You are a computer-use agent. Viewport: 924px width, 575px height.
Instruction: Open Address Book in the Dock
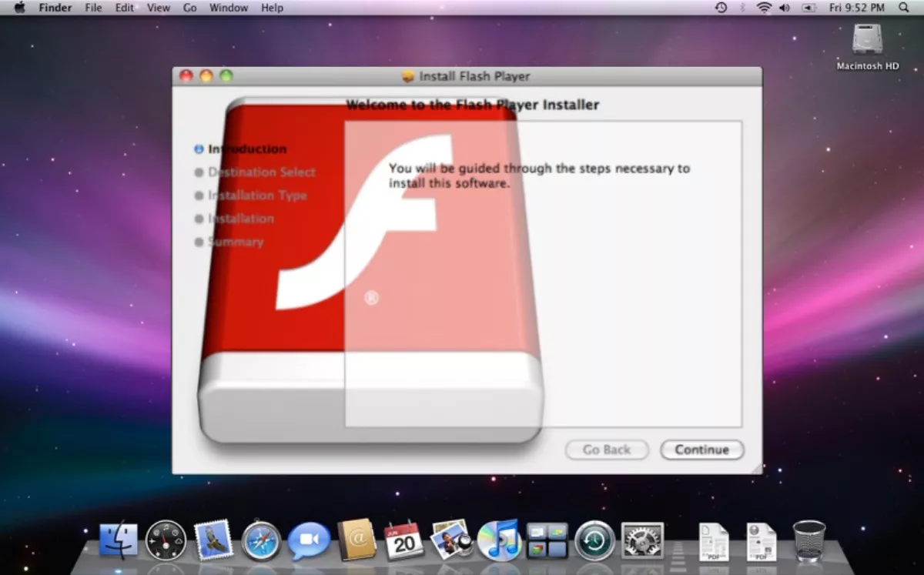click(x=357, y=540)
